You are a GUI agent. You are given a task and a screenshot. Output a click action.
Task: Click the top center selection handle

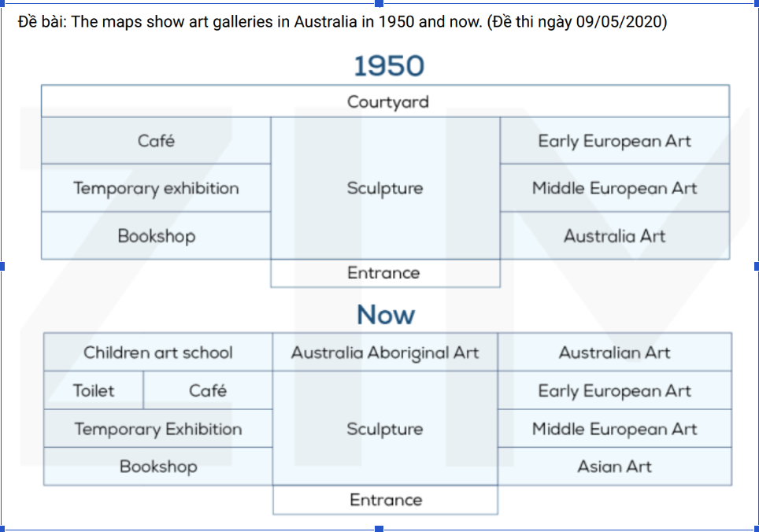(379, 3)
